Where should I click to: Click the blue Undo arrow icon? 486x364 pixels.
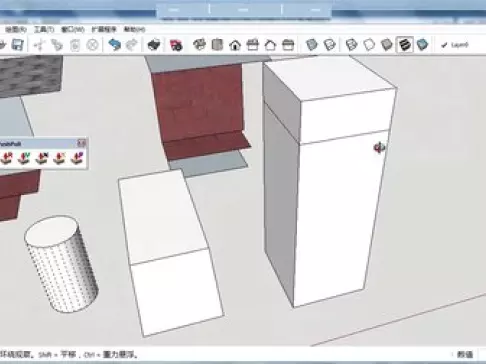[x=114, y=44]
